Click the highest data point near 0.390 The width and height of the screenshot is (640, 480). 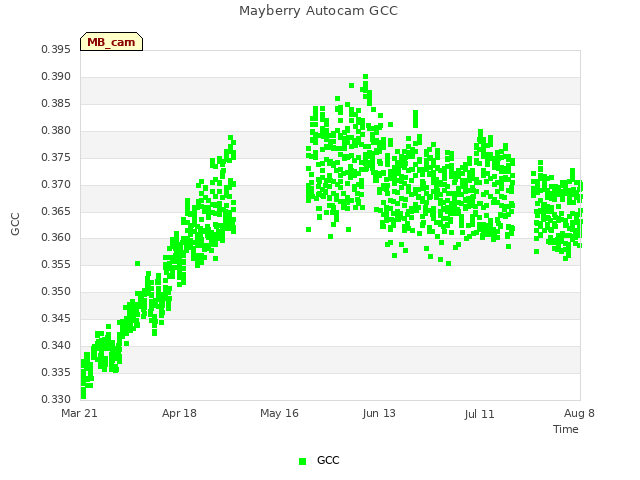click(366, 77)
